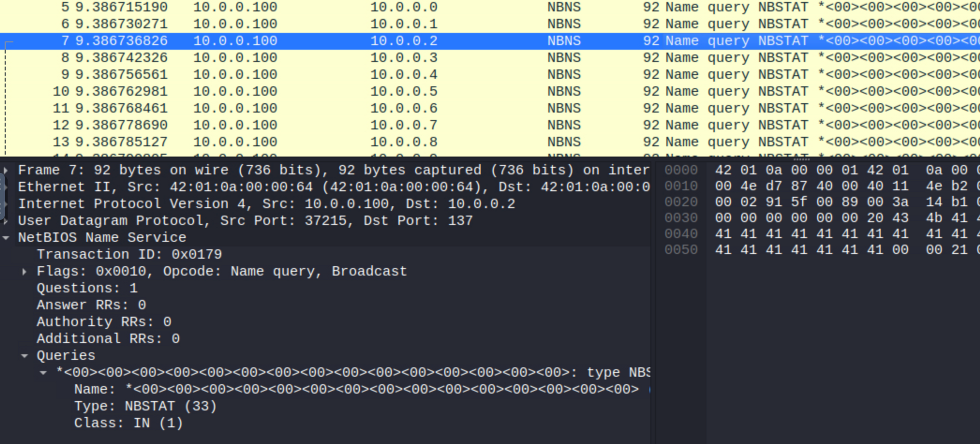This screenshot has width=980, height=444.
Task: Select packet 13 destined to 10.0.0.8
Action: tap(403, 142)
